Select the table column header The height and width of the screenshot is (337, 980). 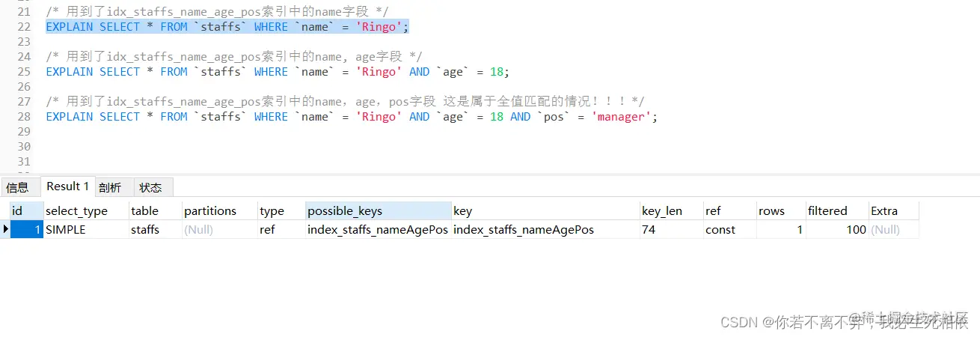tap(155, 210)
